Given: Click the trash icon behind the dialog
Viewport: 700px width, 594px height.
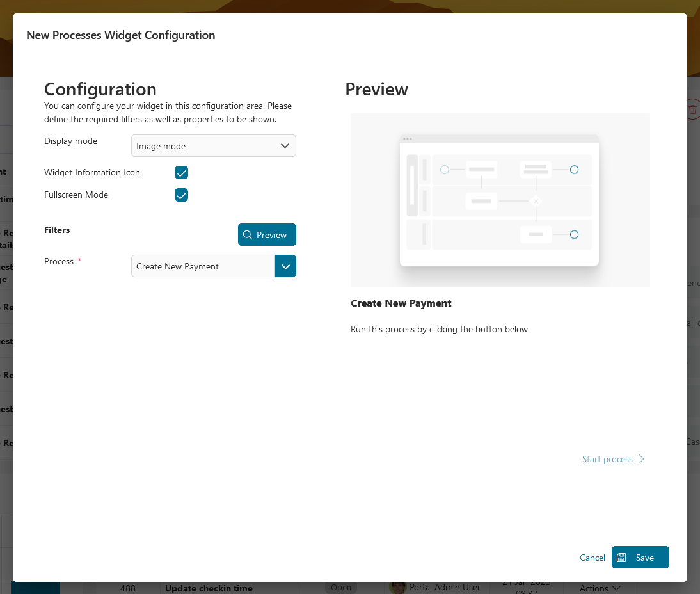Looking at the screenshot, I should 693,109.
